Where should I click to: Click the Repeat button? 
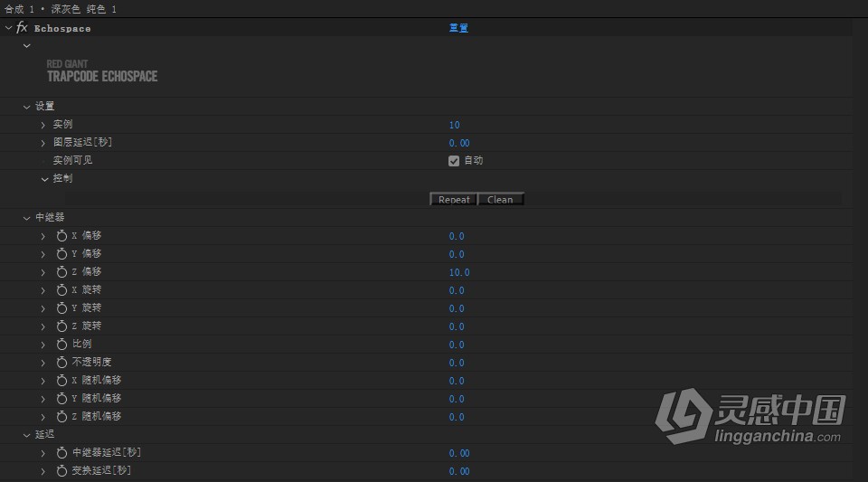(x=454, y=199)
